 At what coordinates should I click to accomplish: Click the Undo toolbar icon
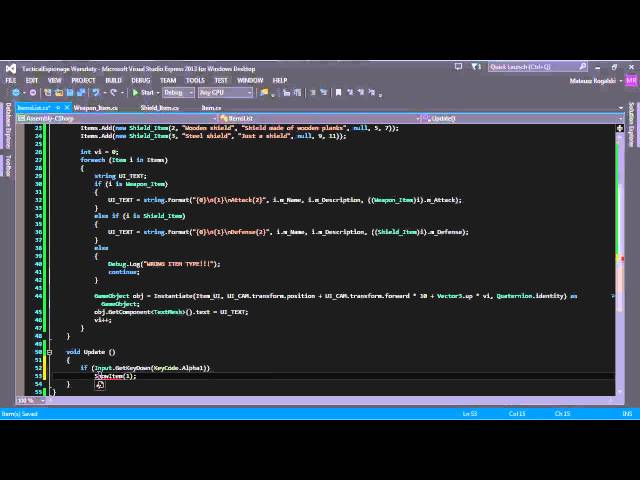[96, 93]
